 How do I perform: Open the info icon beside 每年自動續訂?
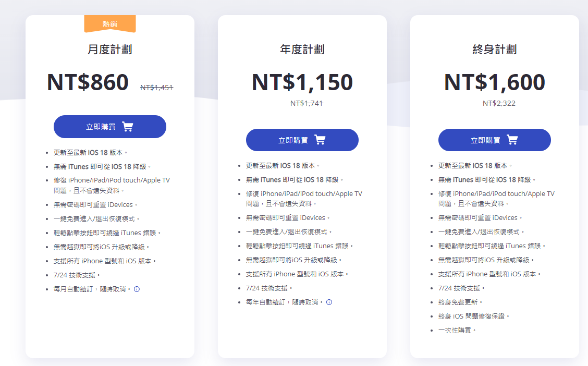pos(329,302)
